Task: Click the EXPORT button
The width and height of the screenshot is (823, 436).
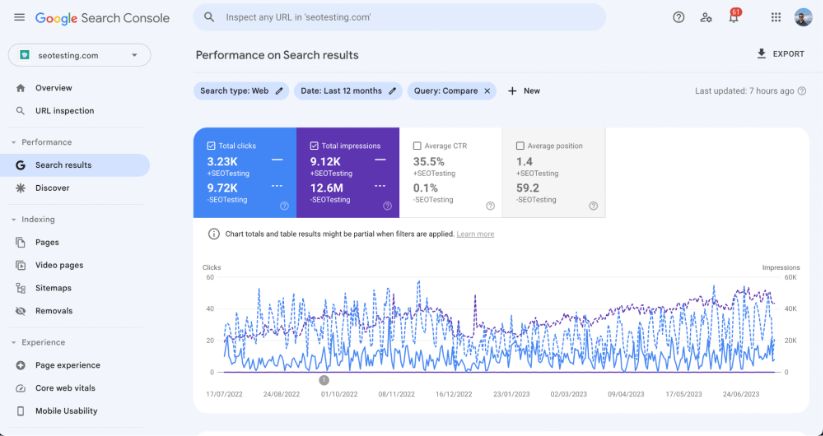Action: pyautogui.click(x=780, y=54)
